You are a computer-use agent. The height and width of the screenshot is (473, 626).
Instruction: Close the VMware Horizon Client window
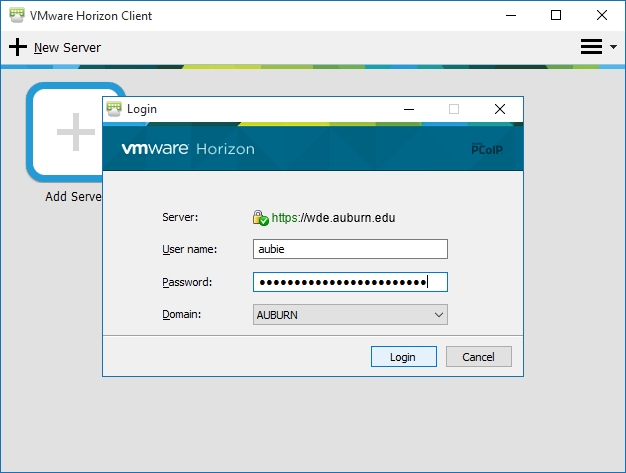602,15
